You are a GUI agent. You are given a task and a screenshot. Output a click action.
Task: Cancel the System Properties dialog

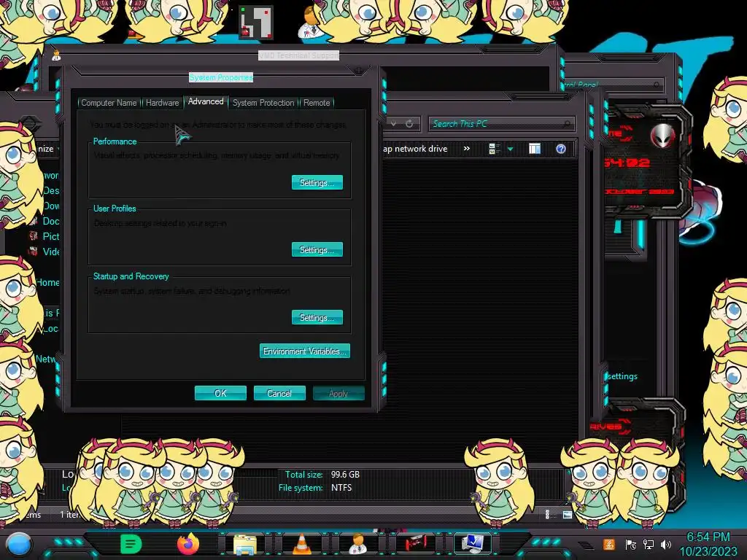[279, 393]
